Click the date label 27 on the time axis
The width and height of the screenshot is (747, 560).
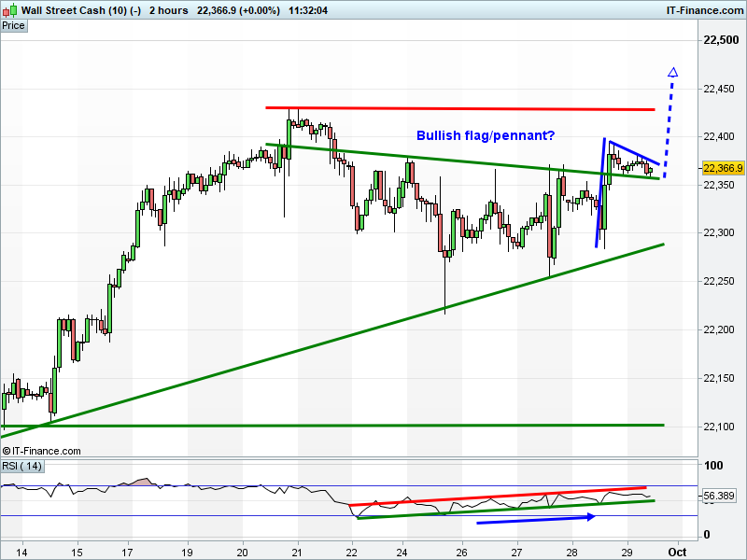click(x=517, y=553)
